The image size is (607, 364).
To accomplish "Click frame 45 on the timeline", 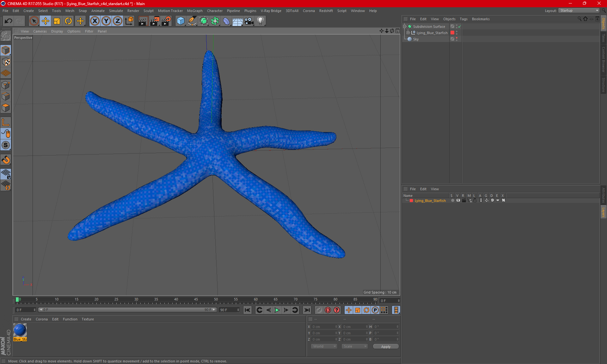I will tap(196, 300).
